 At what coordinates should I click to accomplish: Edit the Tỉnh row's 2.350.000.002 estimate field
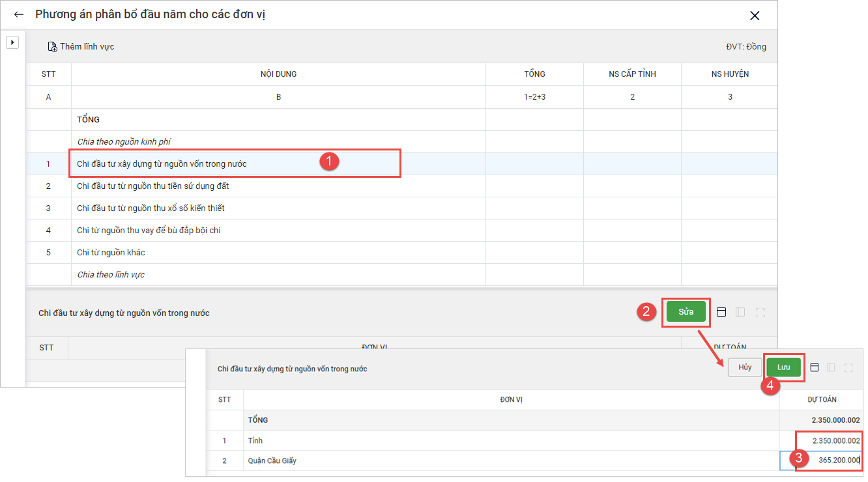coord(820,441)
